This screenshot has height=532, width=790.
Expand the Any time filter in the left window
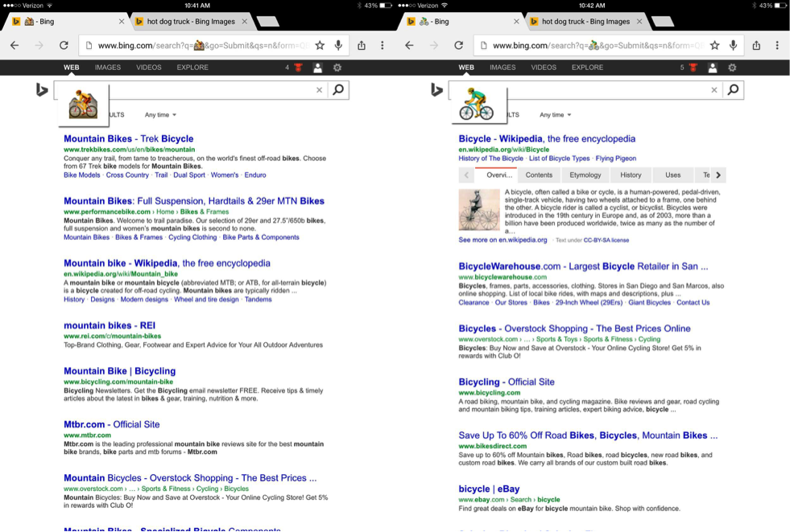tap(161, 115)
